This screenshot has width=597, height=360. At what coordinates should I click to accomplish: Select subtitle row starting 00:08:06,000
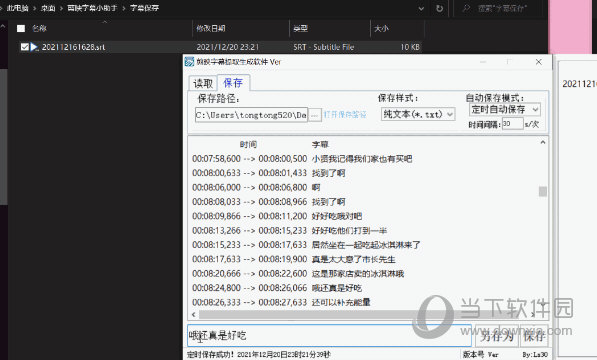click(256, 188)
